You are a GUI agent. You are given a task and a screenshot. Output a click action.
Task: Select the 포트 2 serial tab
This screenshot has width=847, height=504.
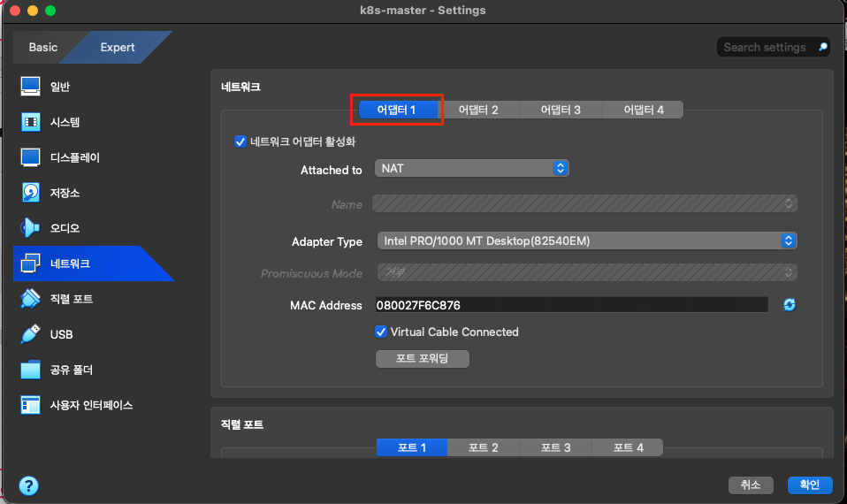tap(483, 447)
